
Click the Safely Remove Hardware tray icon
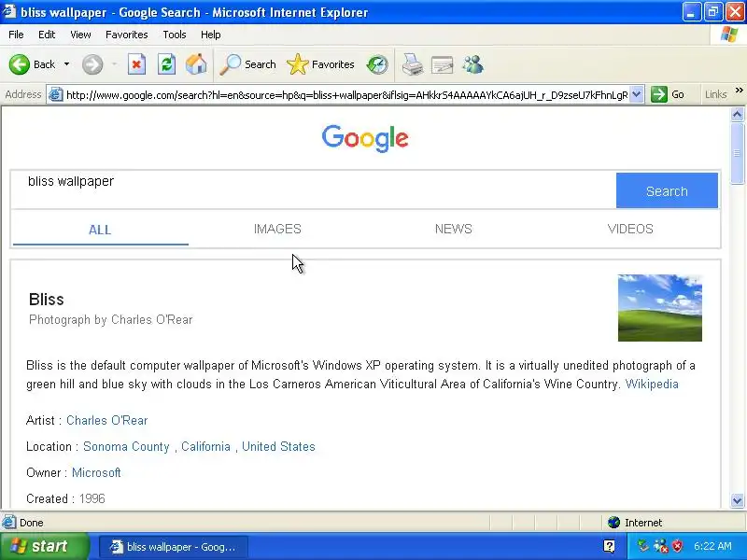(643, 546)
